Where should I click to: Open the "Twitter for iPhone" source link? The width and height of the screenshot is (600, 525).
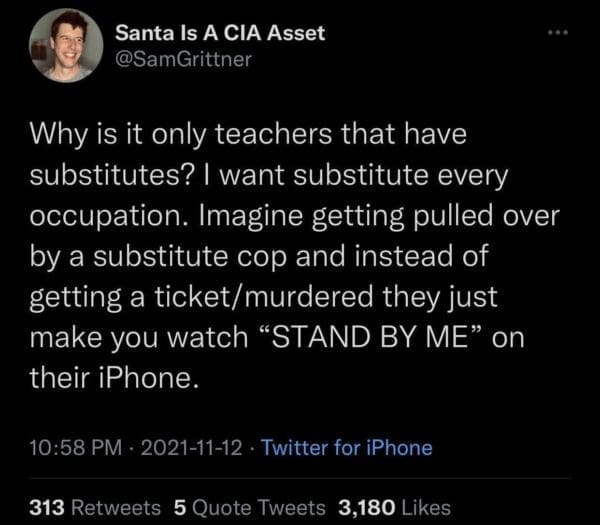pyautogui.click(x=345, y=447)
